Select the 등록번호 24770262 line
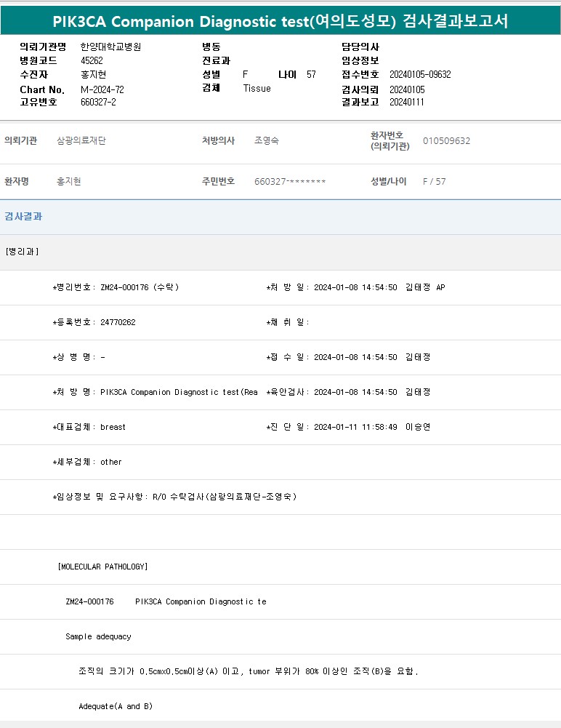Image resolution: width=561 pixels, height=728 pixels. click(94, 322)
